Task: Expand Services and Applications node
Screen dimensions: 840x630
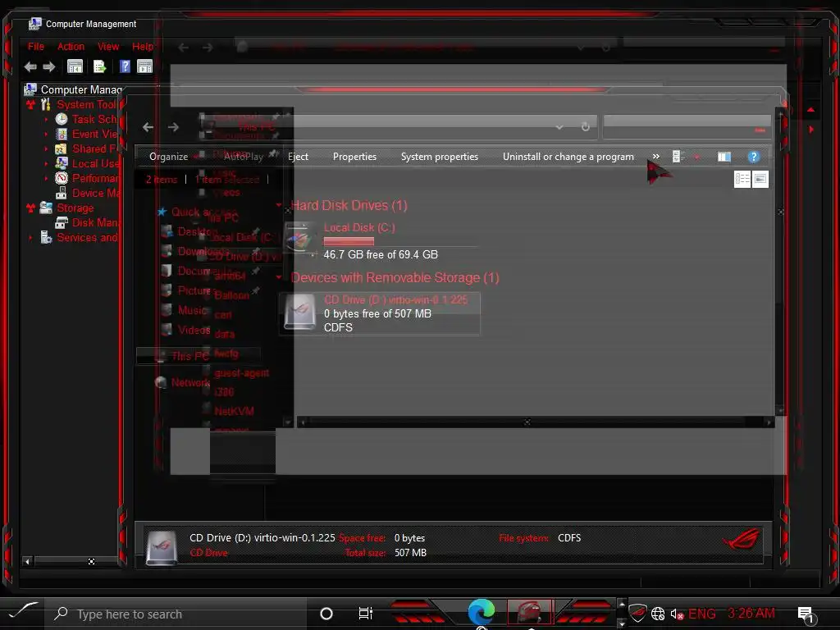Action: (30, 237)
